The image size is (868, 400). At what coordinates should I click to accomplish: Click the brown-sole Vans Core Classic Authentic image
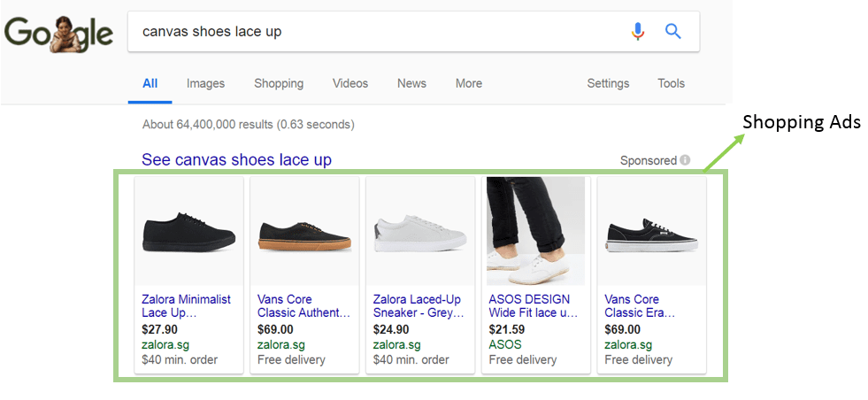[x=304, y=232]
